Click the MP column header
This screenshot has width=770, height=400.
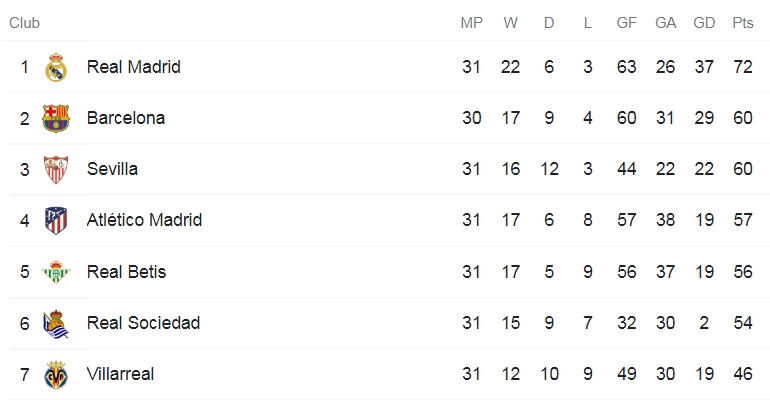[471, 23]
